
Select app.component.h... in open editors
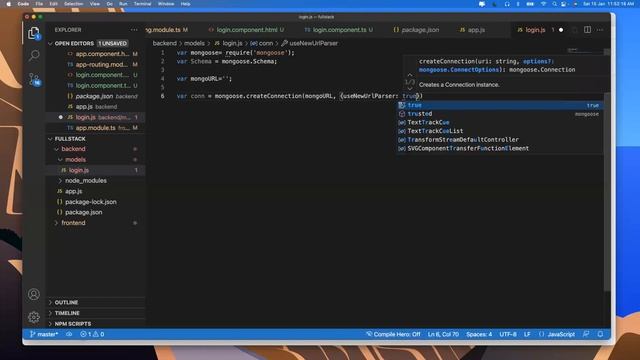point(96,54)
